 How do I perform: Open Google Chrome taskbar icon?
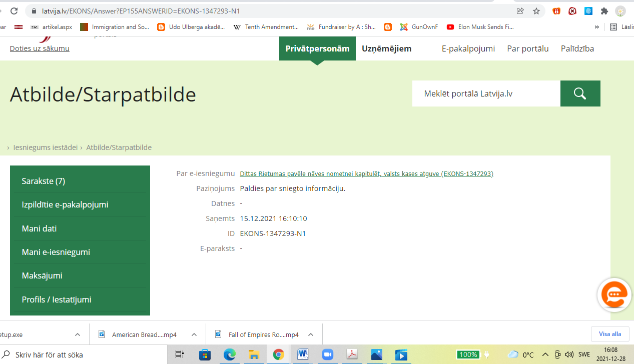(x=278, y=354)
